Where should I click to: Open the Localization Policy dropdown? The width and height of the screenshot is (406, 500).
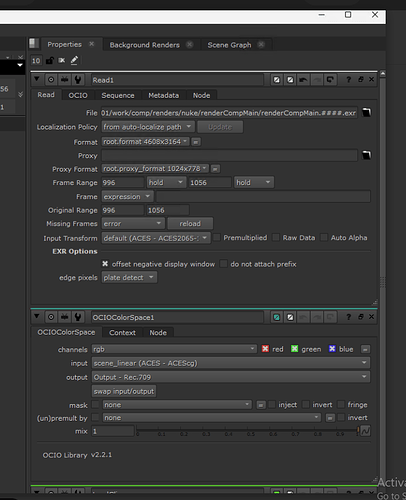click(x=148, y=127)
